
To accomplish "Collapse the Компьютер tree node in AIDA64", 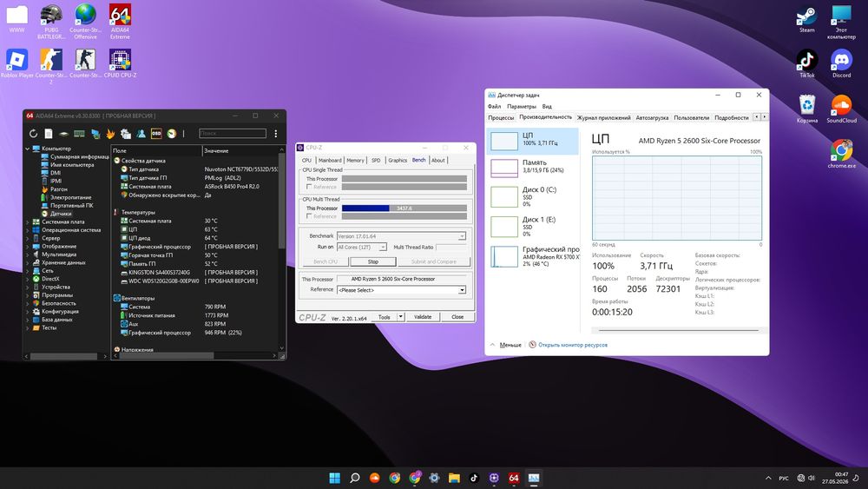I will pos(27,149).
